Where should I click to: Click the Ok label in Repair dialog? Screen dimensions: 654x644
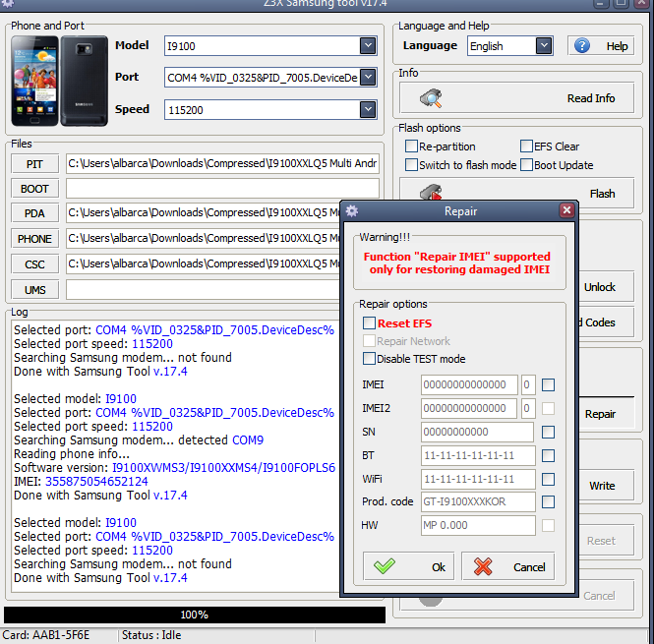[x=439, y=567]
